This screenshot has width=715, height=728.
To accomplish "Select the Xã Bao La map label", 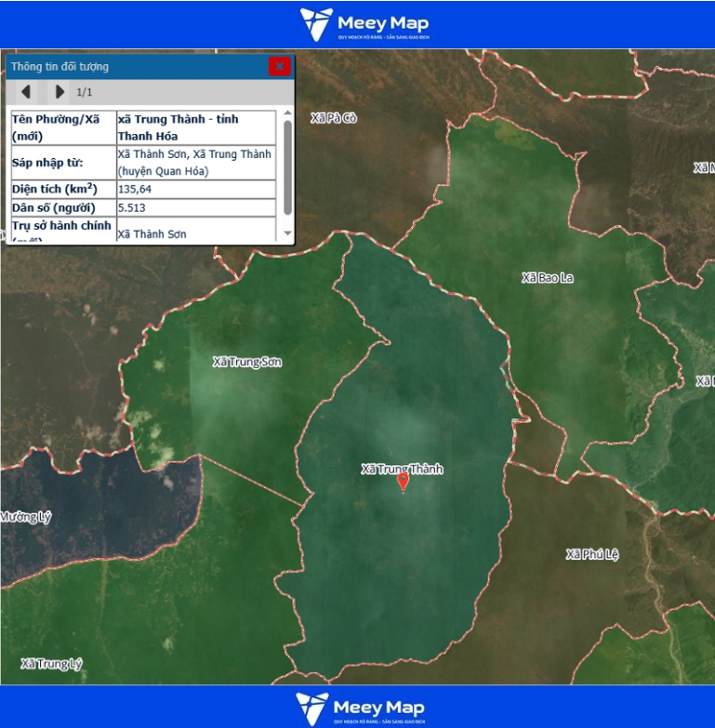I will tap(547, 277).
